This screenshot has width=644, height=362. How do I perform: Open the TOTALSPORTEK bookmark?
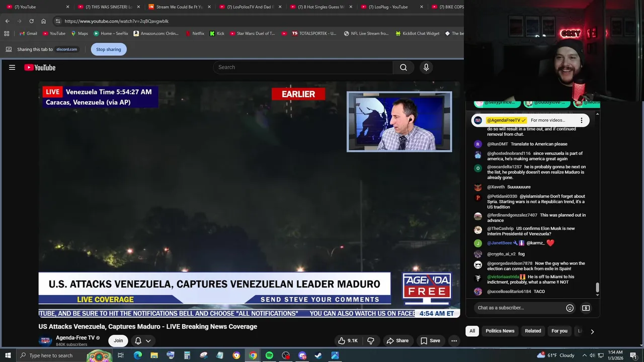click(313, 34)
